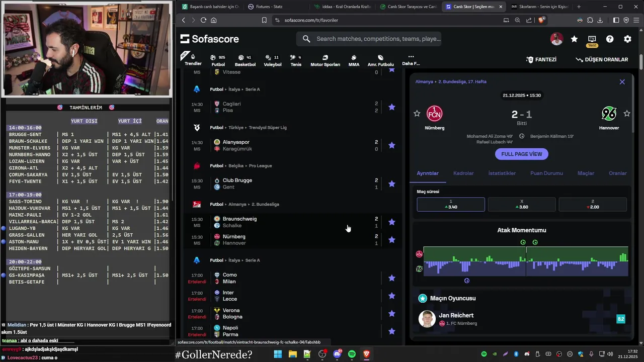
Task: Unfavorite Como vs Milan star
Action: pos(392,278)
